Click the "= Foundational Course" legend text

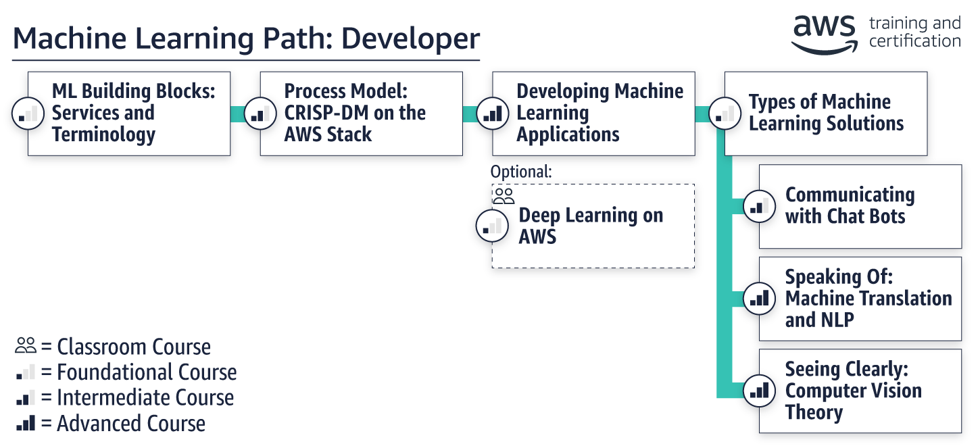(139, 372)
